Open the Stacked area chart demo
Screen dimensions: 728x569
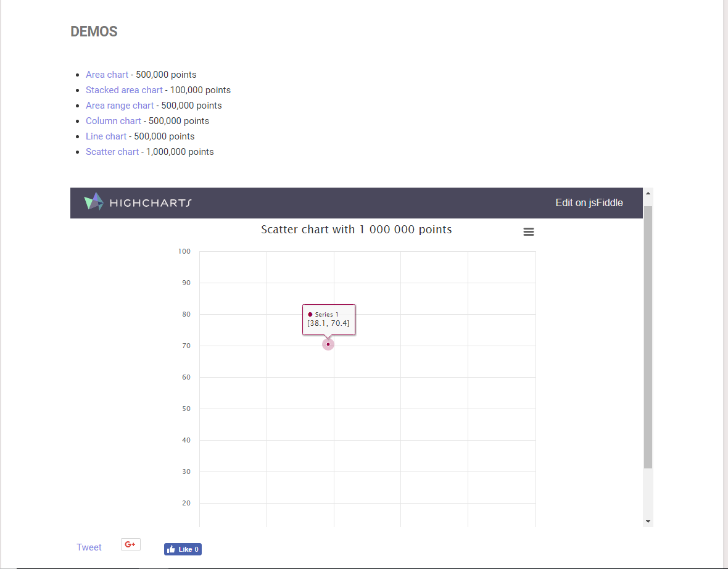pos(124,89)
